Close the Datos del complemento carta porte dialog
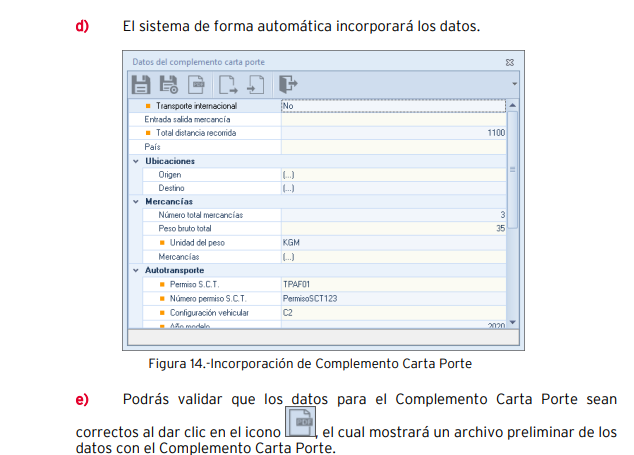This screenshot has height=455, width=634. [509, 62]
